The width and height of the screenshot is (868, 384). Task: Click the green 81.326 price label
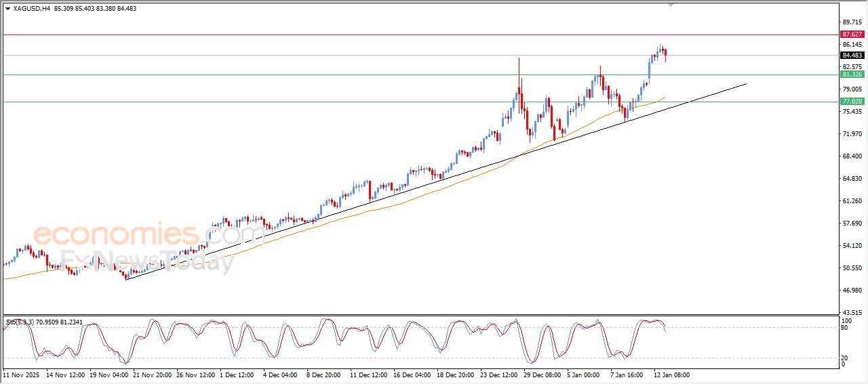click(x=851, y=74)
